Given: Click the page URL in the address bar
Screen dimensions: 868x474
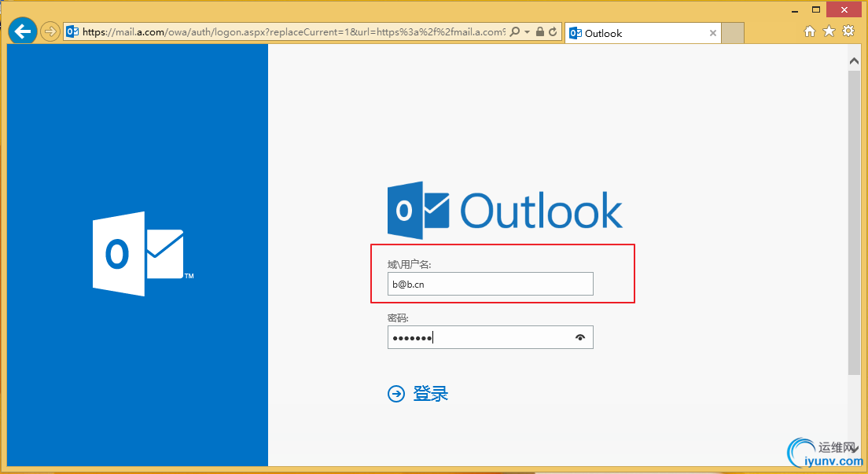Looking at the screenshot, I should 293,32.
